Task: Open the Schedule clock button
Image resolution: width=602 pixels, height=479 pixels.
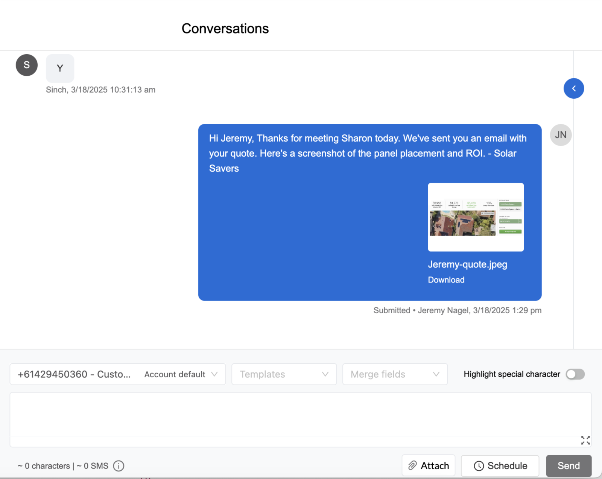Action: click(x=500, y=466)
